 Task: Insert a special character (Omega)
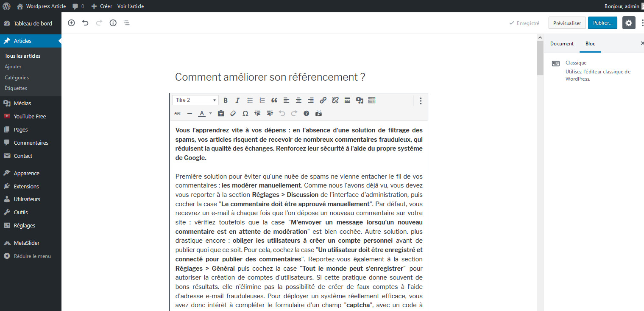click(245, 113)
